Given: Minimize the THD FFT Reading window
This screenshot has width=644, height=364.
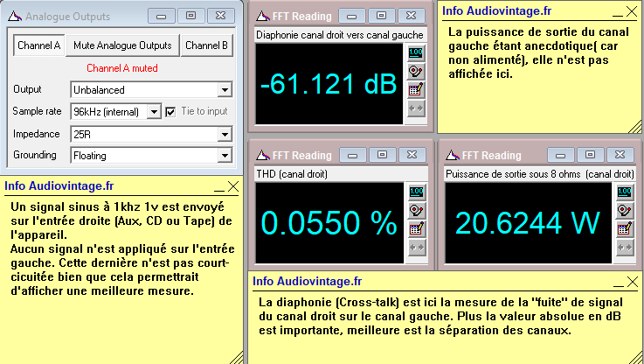Looking at the screenshot, I should point(352,155).
